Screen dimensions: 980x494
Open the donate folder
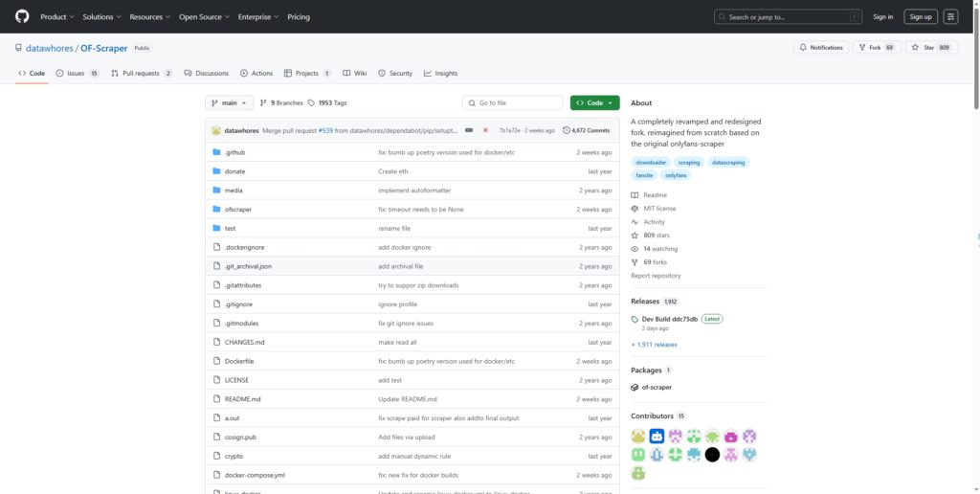point(235,171)
